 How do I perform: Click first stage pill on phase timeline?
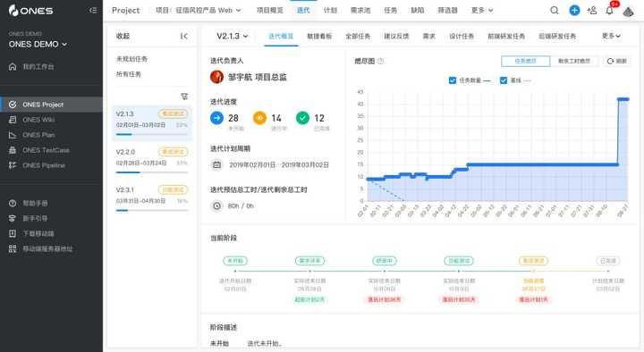pos(235,261)
